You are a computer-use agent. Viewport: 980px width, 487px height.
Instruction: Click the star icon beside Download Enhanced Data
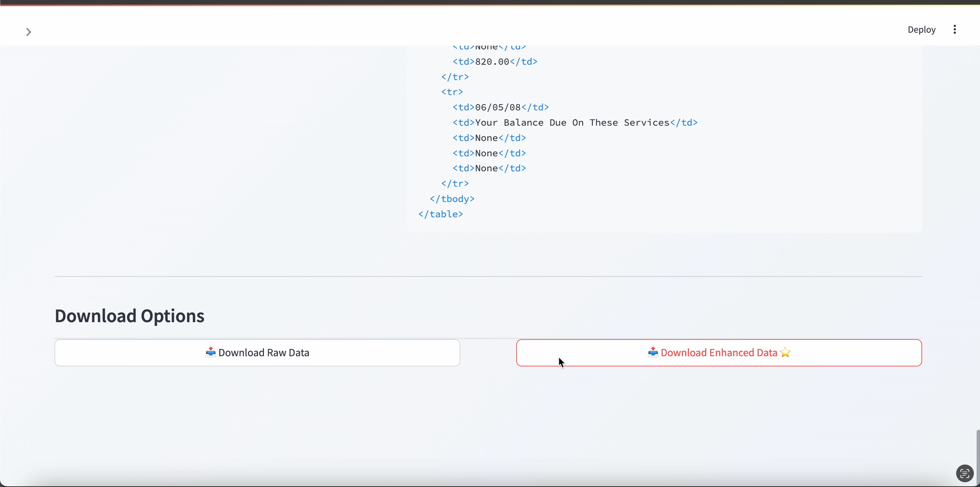(785, 353)
